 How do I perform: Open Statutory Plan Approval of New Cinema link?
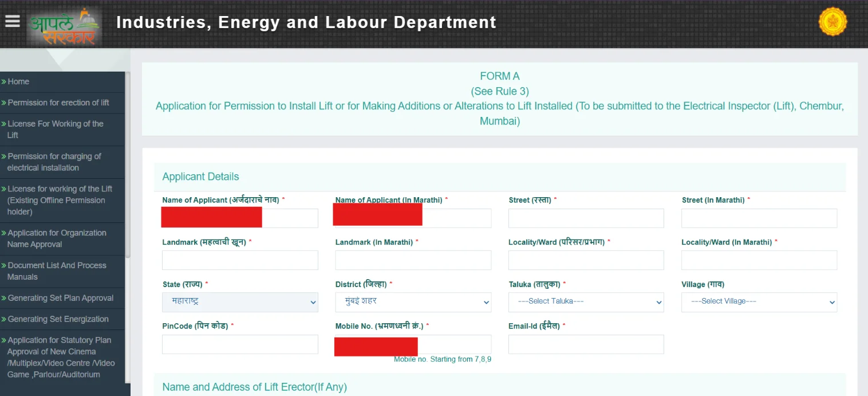tap(62, 358)
